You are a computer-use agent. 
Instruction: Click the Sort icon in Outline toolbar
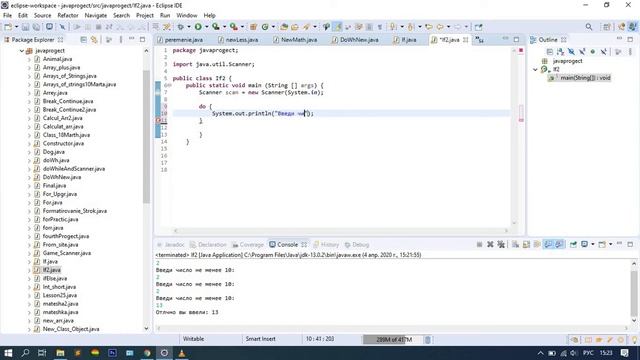tap(560, 51)
